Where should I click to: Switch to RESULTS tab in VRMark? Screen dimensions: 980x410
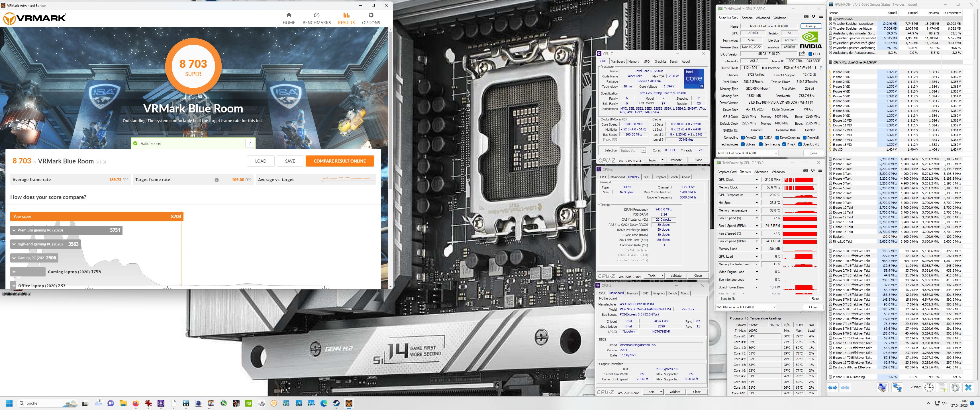(x=346, y=18)
